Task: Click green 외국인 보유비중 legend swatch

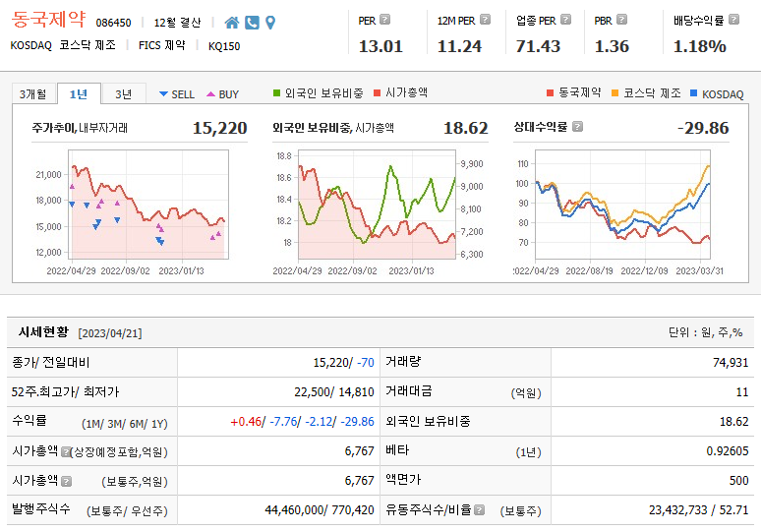Action: click(276, 92)
